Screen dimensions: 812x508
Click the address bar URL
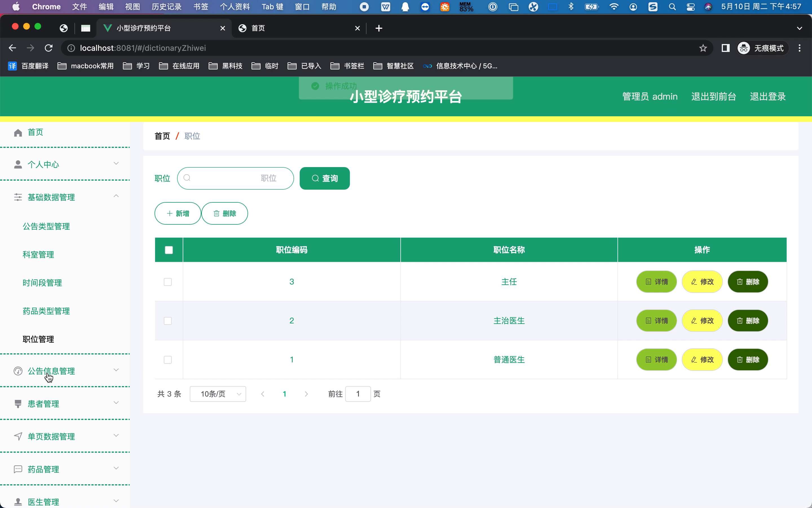[x=143, y=48]
